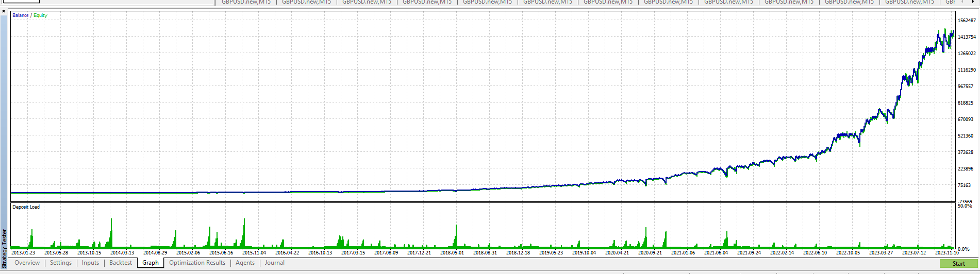
Task: Click the green Equity legend label
Action: (41, 15)
